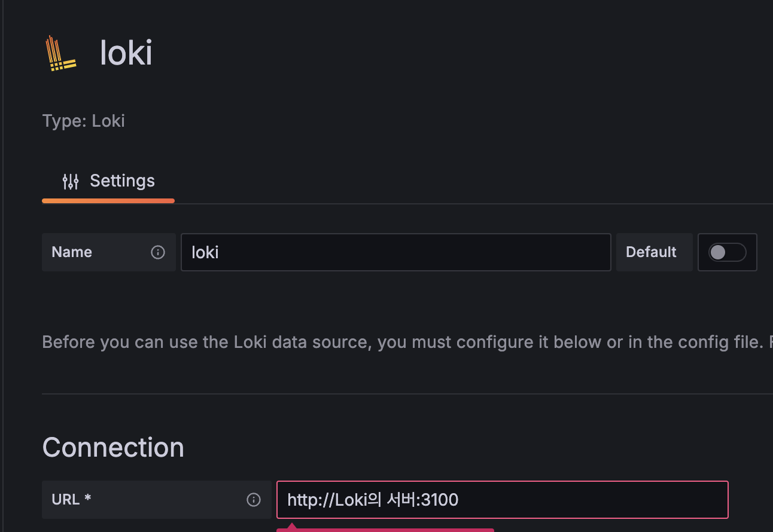Open the Settings tab label
The height and width of the screenshot is (532, 773).
pos(122,181)
